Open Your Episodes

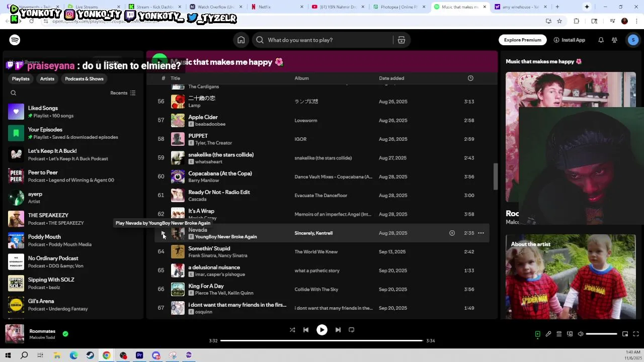tap(73, 133)
